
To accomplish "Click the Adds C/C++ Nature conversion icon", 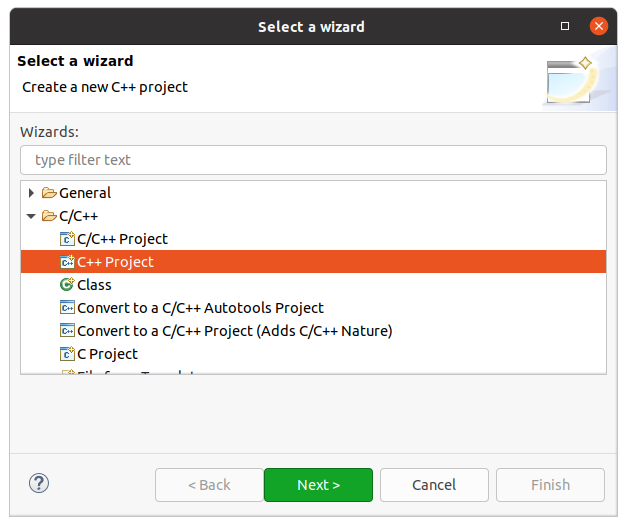I will point(67,331).
